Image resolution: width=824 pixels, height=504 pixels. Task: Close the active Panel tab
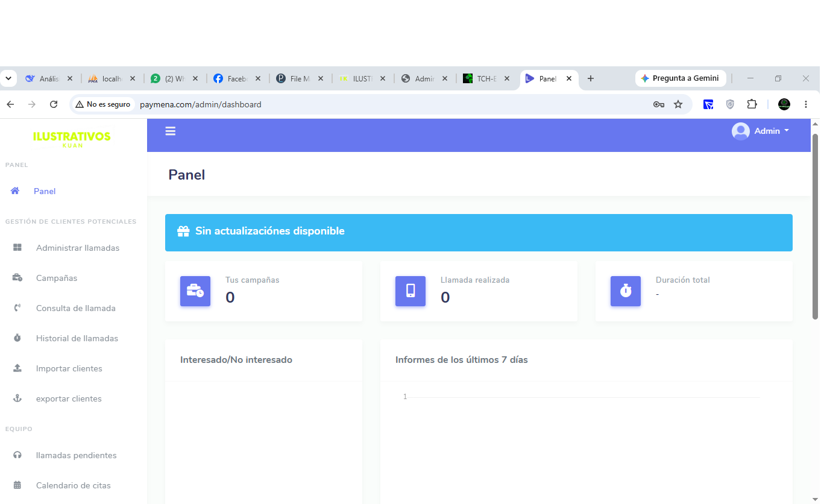point(569,78)
